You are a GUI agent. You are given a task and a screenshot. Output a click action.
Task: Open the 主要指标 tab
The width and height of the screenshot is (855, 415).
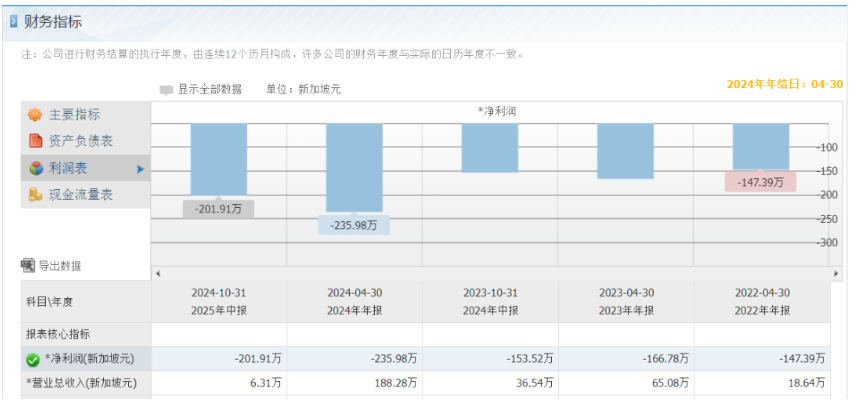click(x=86, y=115)
